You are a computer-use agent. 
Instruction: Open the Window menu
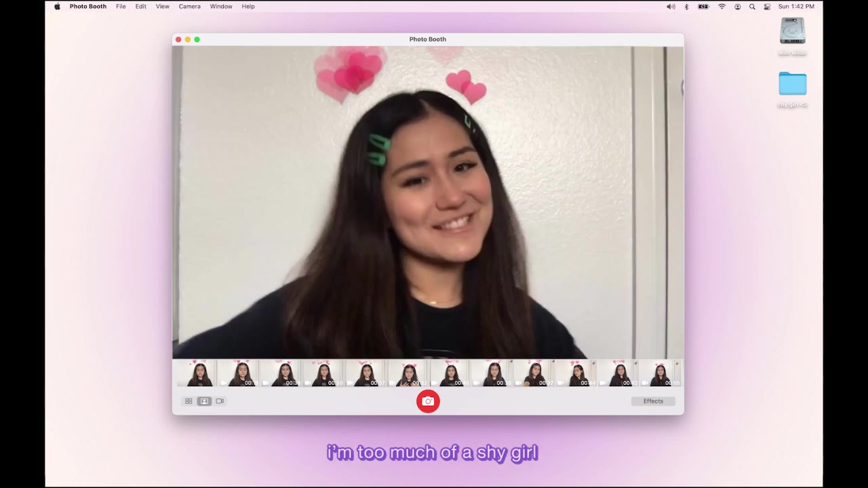point(221,6)
